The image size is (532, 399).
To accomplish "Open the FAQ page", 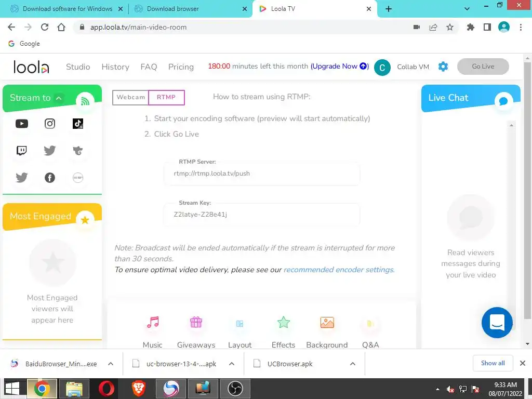I will tap(149, 67).
